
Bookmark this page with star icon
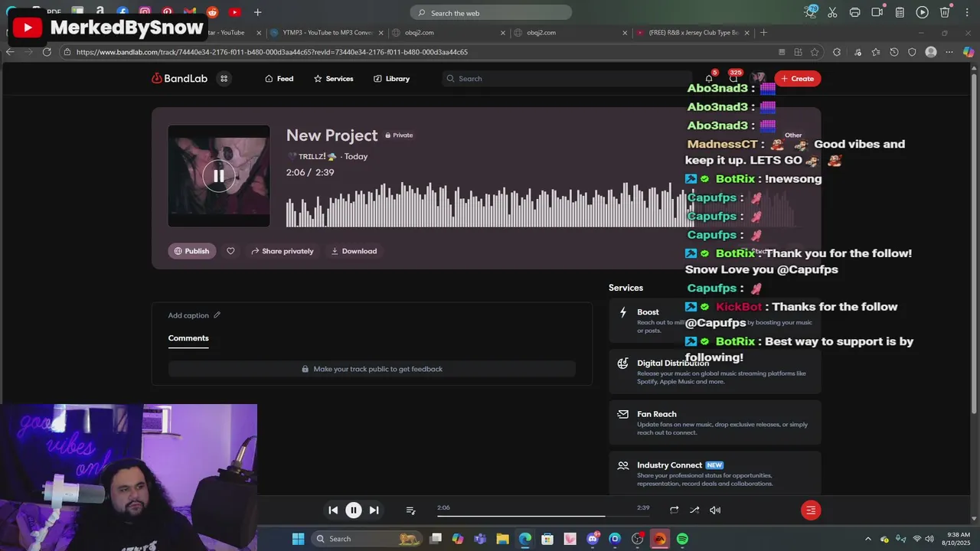pos(815,52)
